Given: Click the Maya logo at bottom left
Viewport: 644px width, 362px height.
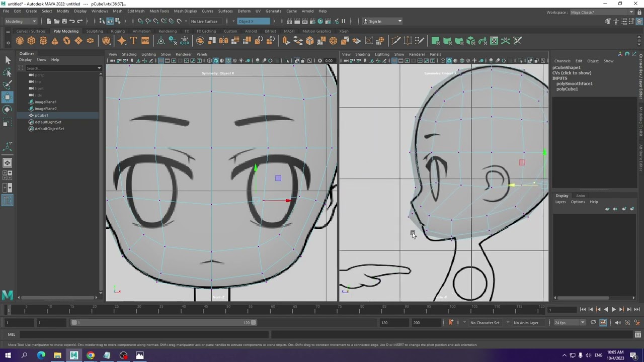Looking at the screenshot, I should point(7,295).
